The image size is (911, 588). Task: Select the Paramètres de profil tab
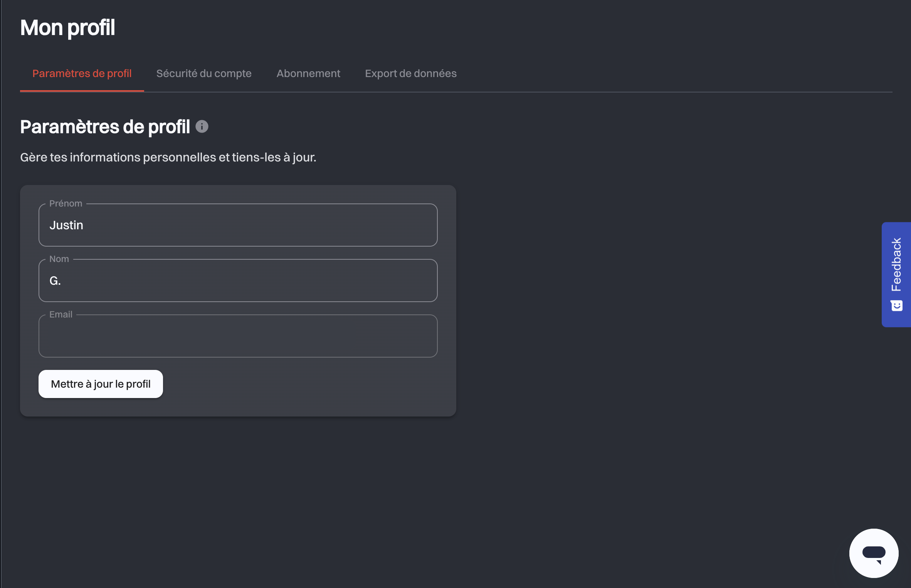click(82, 73)
